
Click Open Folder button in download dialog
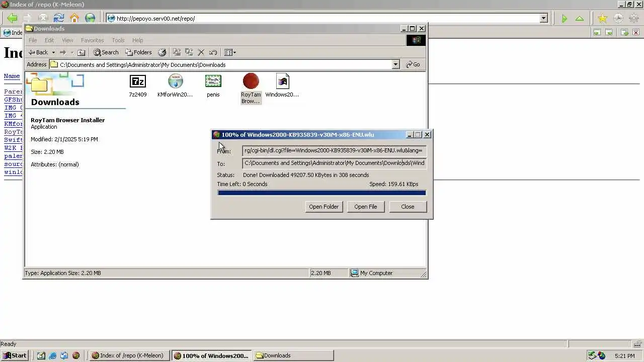tap(324, 207)
